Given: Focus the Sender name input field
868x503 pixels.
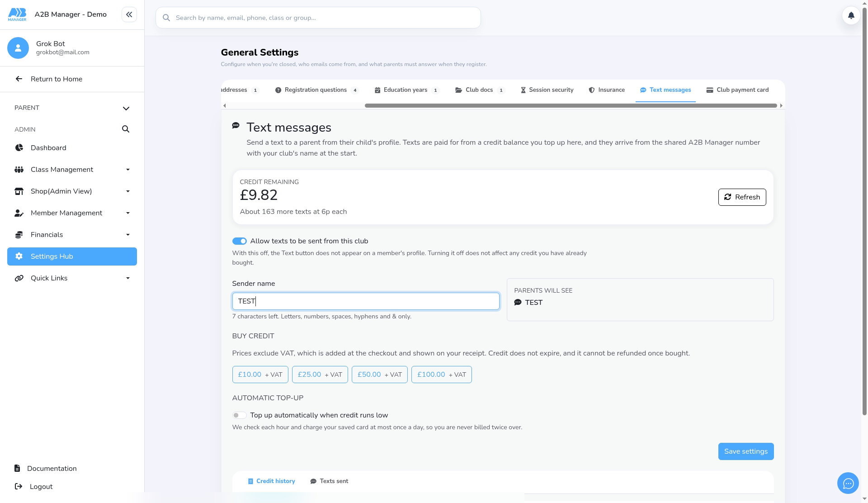Looking at the screenshot, I should coord(366,301).
